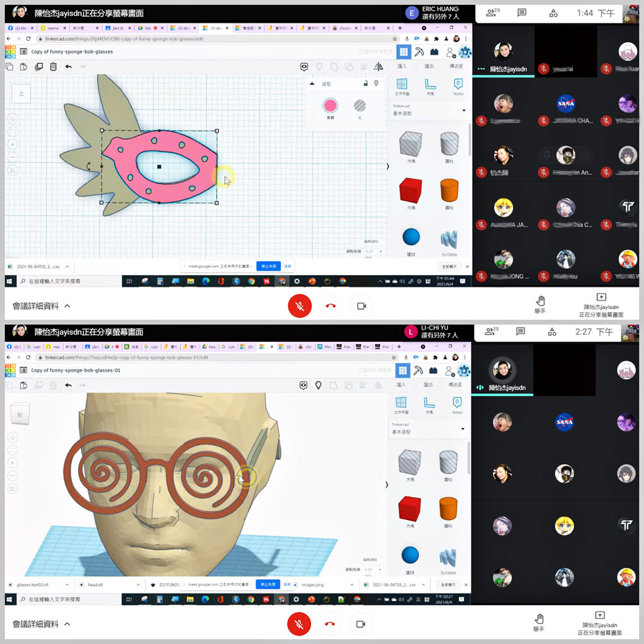The height and width of the screenshot is (644, 644).
Task: Pick striped hole box shape in glasses-01 Tinkercad
Action: pos(409,462)
